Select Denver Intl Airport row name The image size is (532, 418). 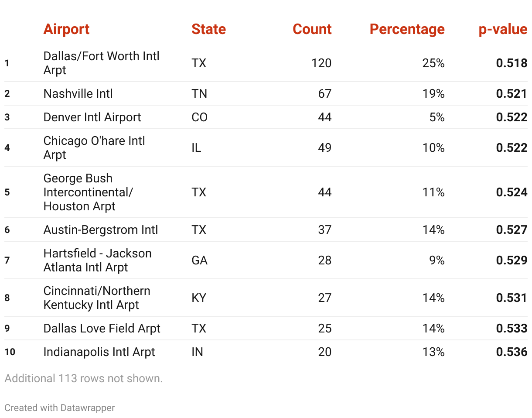(x=92, y=117)
